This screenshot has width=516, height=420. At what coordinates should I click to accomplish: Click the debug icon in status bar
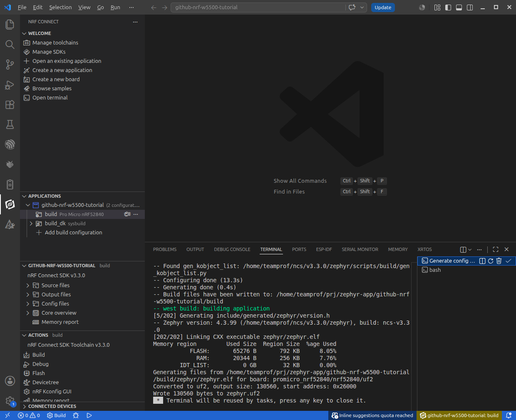pyautogui.click(x=76, y=415)
